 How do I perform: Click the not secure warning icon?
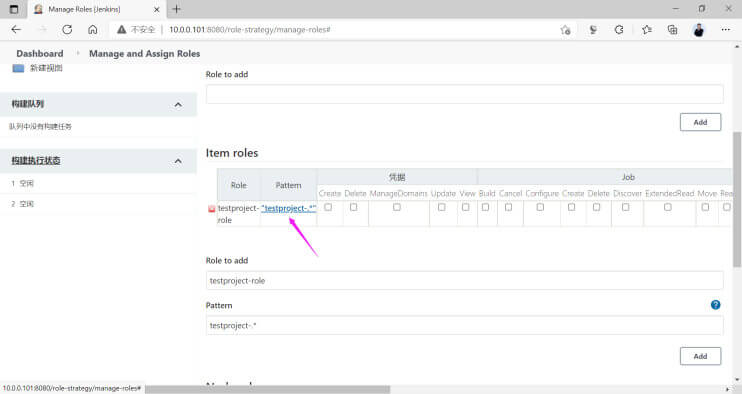pos(122,29)
